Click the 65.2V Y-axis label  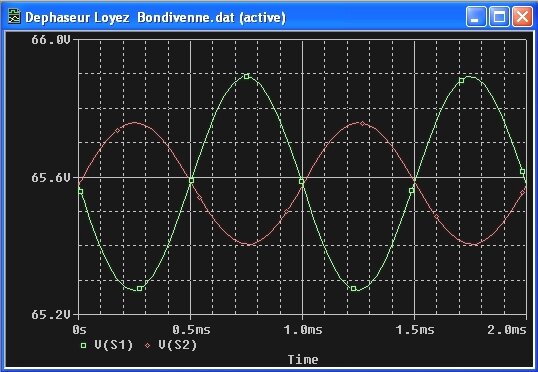coord(51,314)
